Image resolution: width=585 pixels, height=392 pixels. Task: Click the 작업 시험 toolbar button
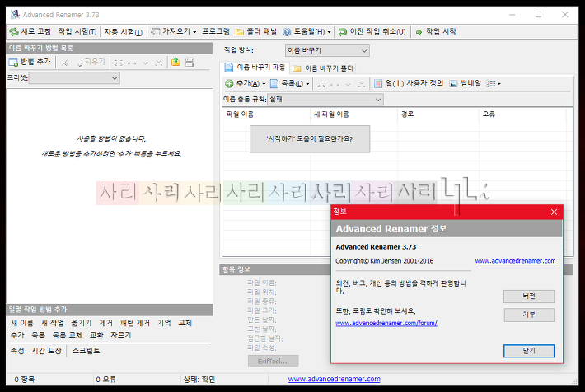pyautogui.click(x=77, y=31)
